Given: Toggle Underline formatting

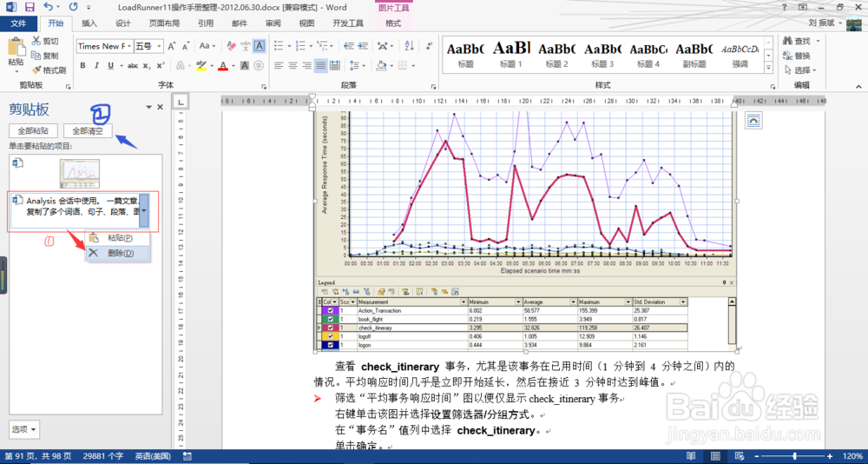Looking at the screenshot, I should [111, 66].
